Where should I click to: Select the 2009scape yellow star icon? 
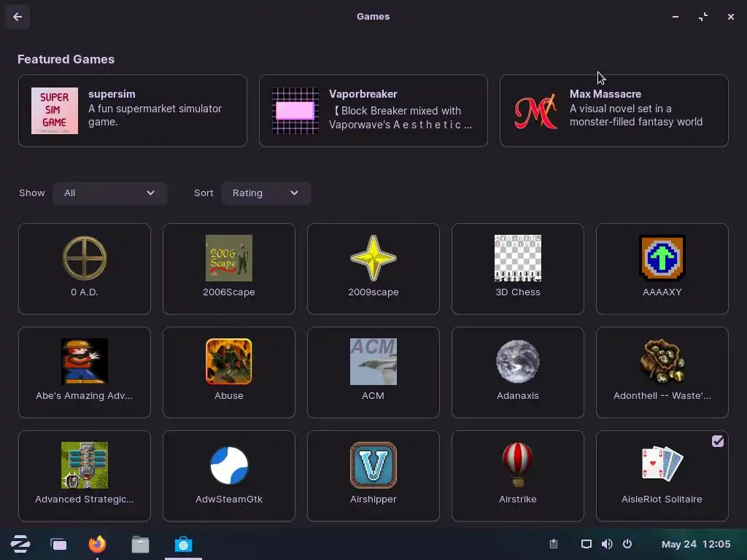pos(373,257)
